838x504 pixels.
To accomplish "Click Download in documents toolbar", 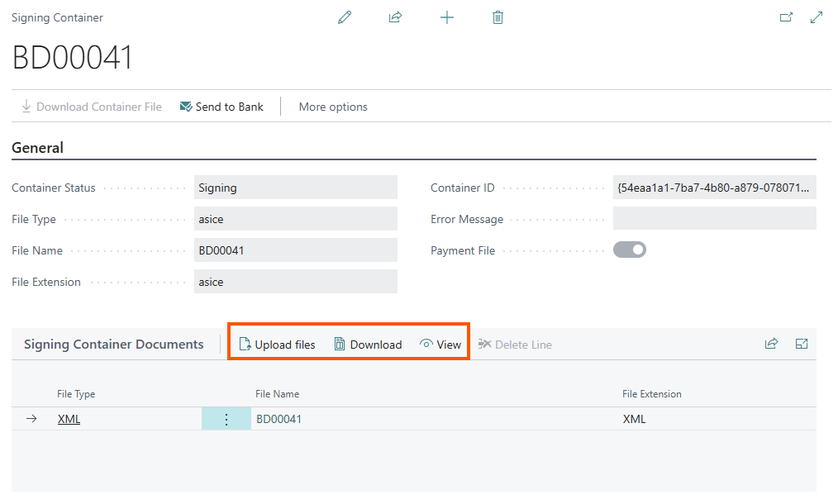I will pos(368,345).
